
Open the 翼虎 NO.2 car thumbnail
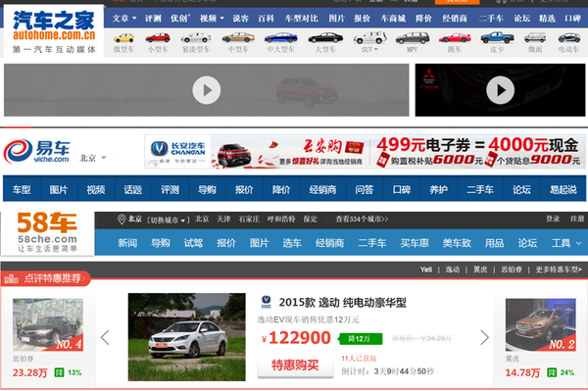(x=540, y=324)
